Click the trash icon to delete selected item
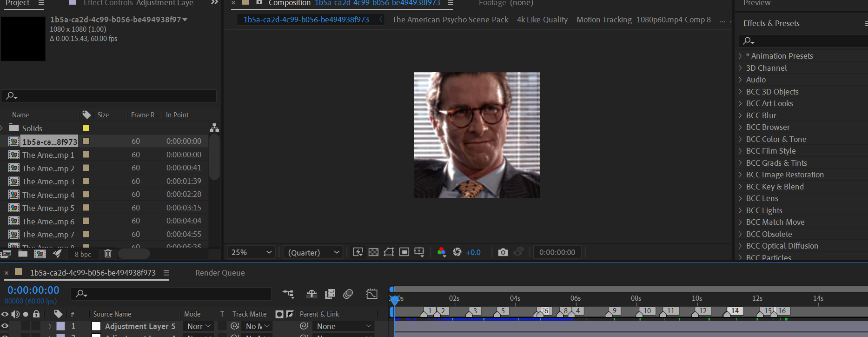Image resolution: width=868 pixels, height=337 pixels. (x=108, y=254)
